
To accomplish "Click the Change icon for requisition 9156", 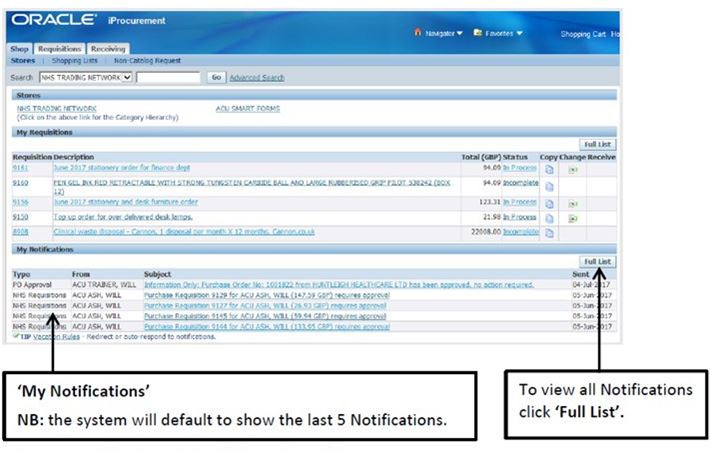I will coord(573,204).
